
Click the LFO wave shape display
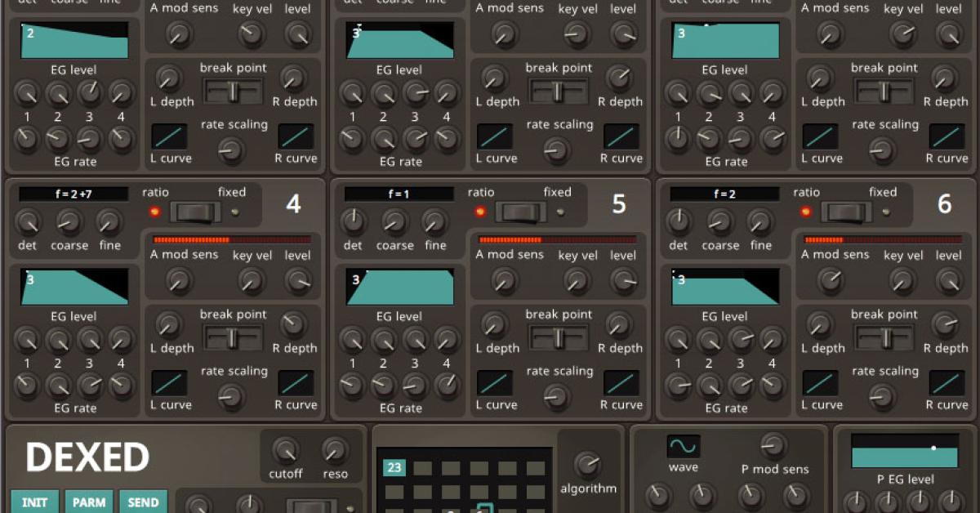684,447
